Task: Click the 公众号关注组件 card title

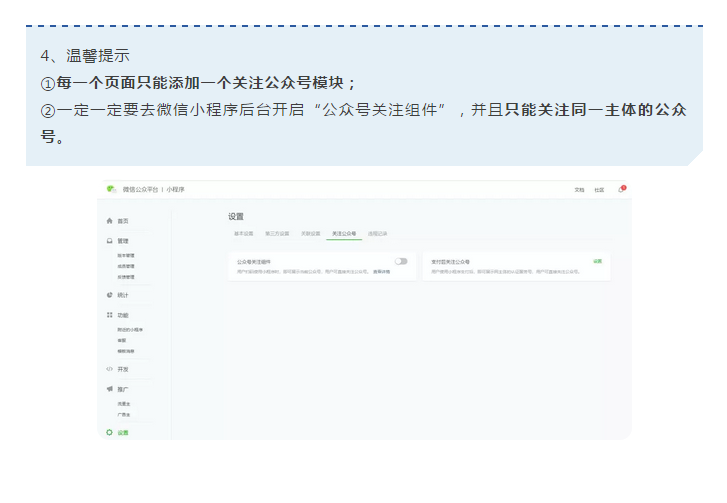Action: [254, 262]
